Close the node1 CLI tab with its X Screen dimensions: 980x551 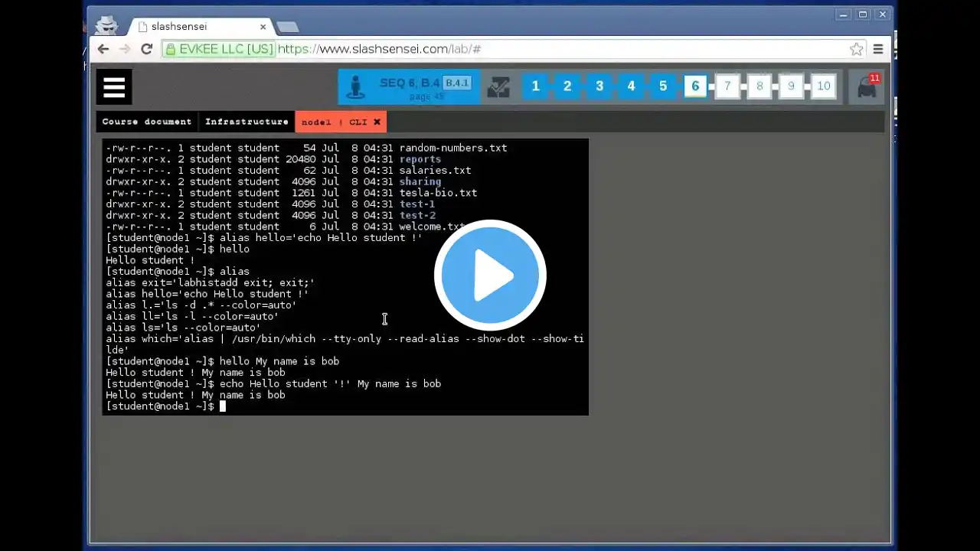377,122
